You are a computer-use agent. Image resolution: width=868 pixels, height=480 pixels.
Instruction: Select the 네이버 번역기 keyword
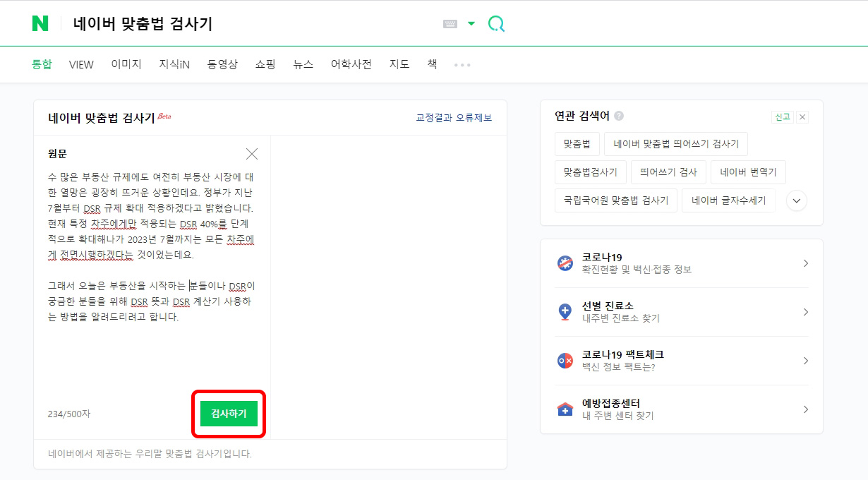[748, 172]
